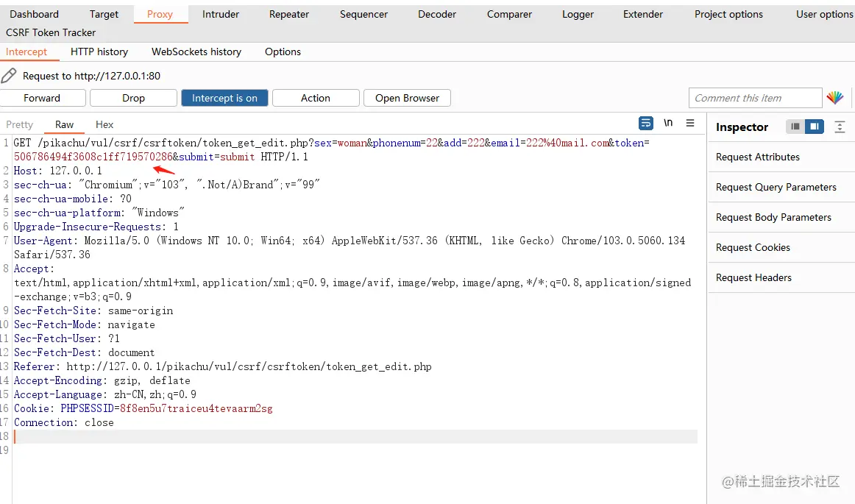Focus the Comment this item field

755,98
